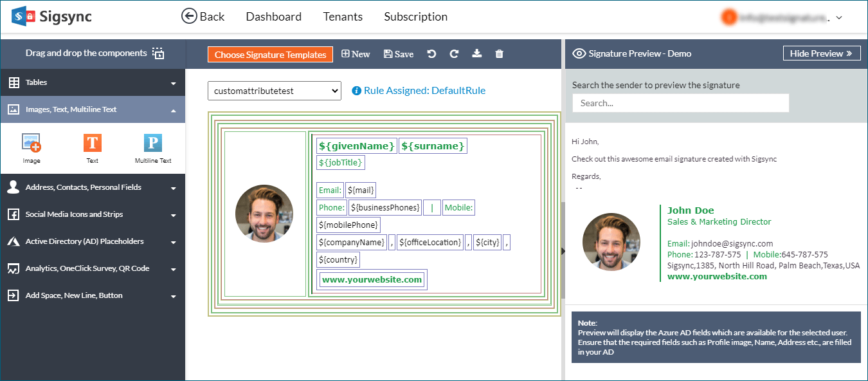Select the ${officeLocation} placeholder
This screenshot has height=381, width=868.
tap(430, 242)
